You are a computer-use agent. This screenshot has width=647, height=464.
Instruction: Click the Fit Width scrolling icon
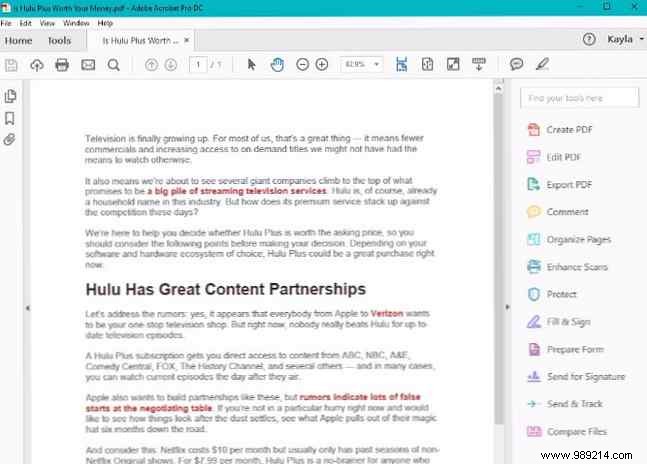pos(401,64)
